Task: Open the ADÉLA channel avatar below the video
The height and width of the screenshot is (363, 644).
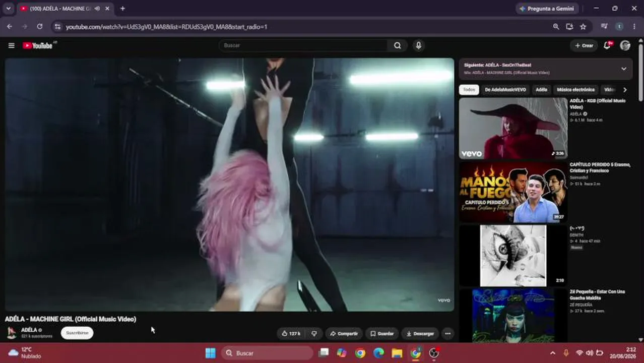Action: 11,333
